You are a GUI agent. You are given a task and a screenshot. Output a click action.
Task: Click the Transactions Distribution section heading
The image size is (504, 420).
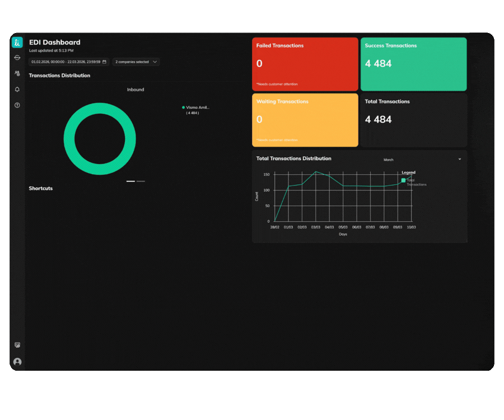click(x=59, y=75)
